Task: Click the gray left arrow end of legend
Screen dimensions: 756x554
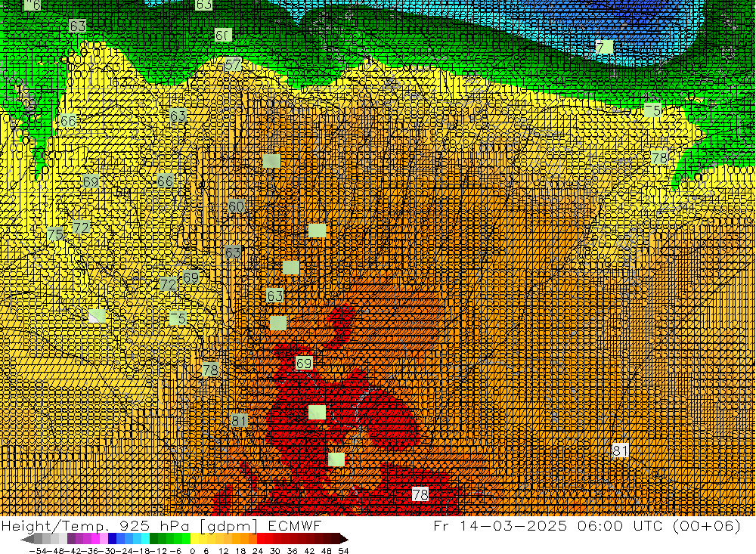Action: click(28, 539)
